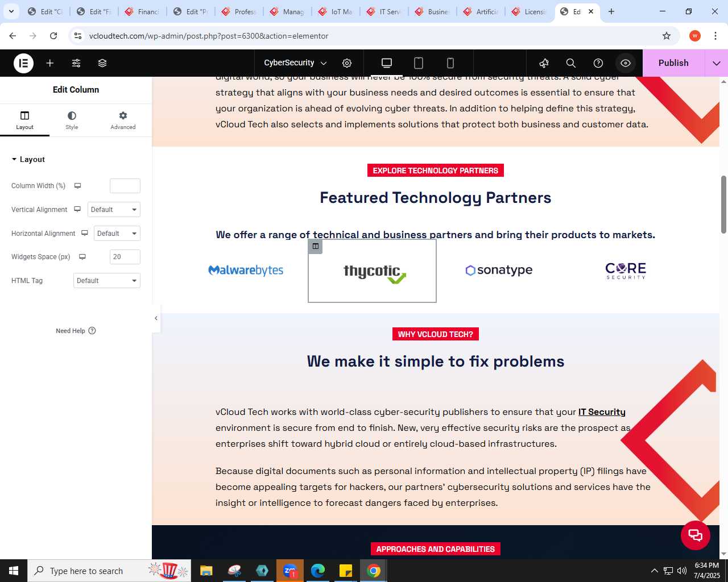Switch to the Financi browser tab
728x582 pixels.
(142, 11)
